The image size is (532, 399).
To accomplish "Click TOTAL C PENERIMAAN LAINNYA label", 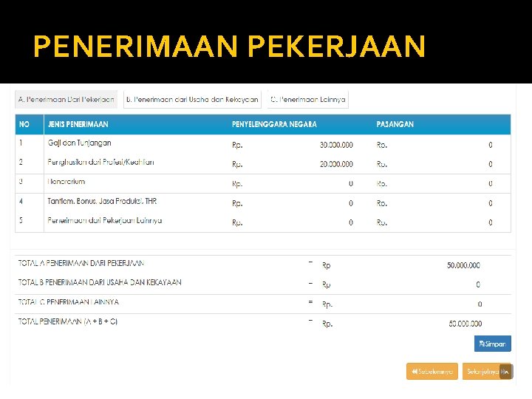I will 69,302.
